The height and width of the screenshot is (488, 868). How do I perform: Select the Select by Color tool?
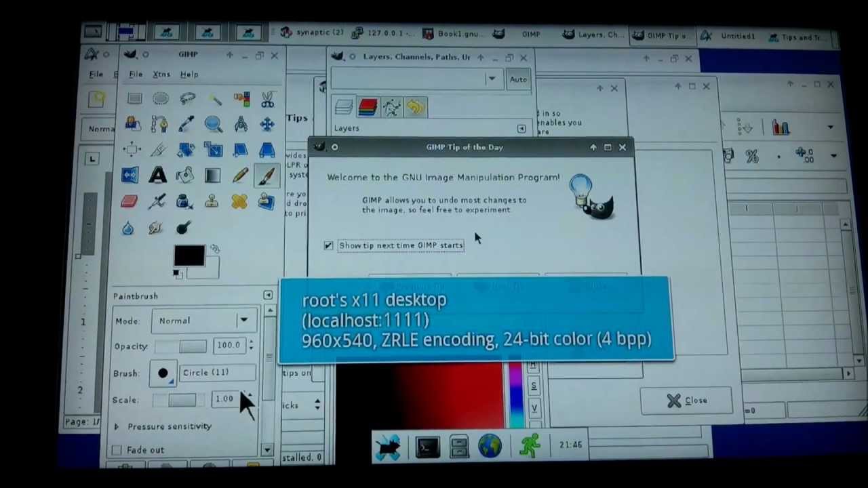(x=241, y=100)
